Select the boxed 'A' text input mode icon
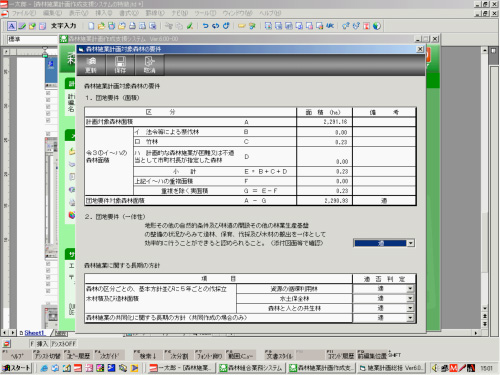This screenshot has height=375, width=500. 12,26
